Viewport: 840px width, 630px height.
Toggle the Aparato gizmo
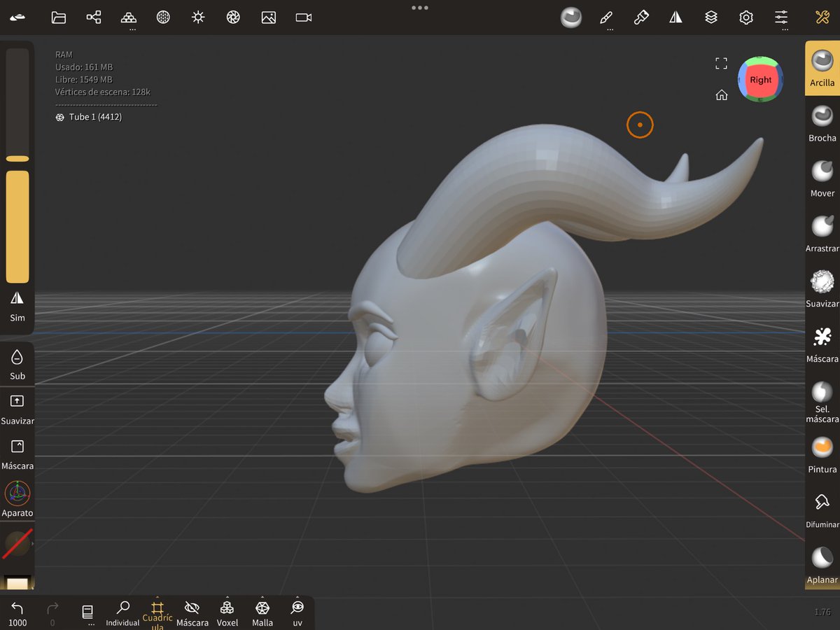[17, 499]
